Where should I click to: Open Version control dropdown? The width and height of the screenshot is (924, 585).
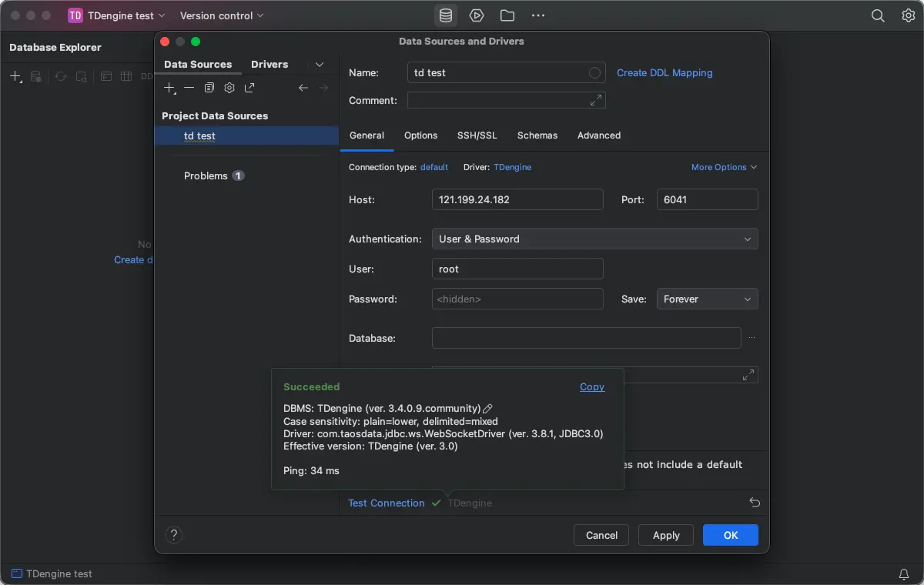[x=222, y=15]
